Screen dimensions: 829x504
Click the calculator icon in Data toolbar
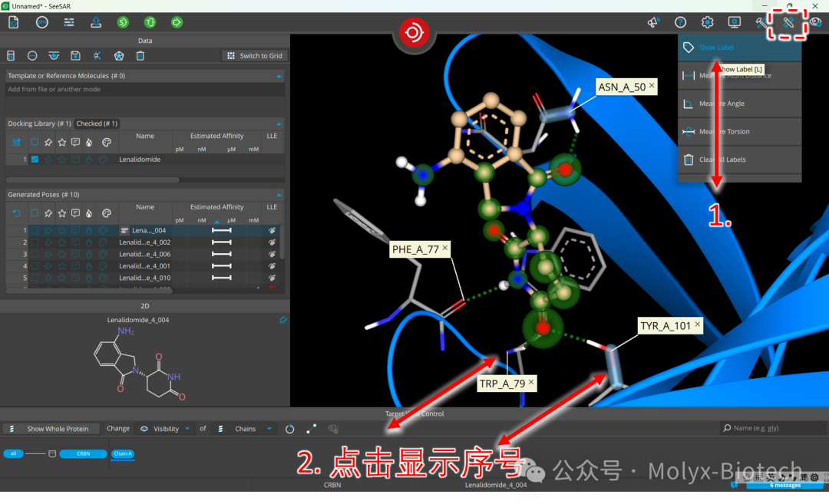[11, 55]
